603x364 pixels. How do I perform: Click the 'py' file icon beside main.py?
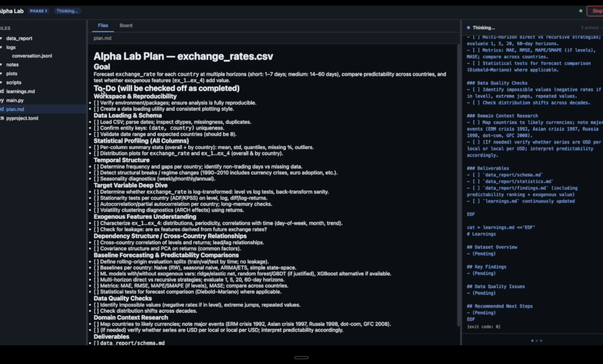tap(2, 100)
